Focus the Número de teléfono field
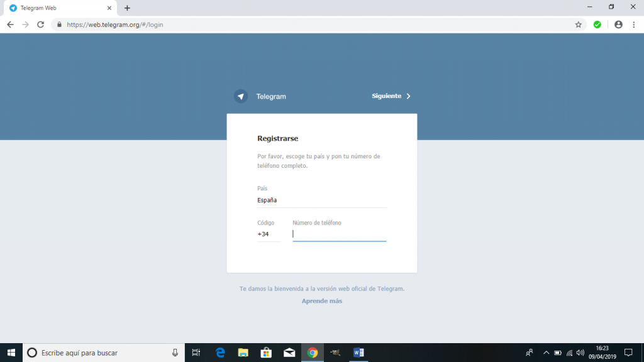The width and height of the screenshot is (644, 362). tap(339, 234)
